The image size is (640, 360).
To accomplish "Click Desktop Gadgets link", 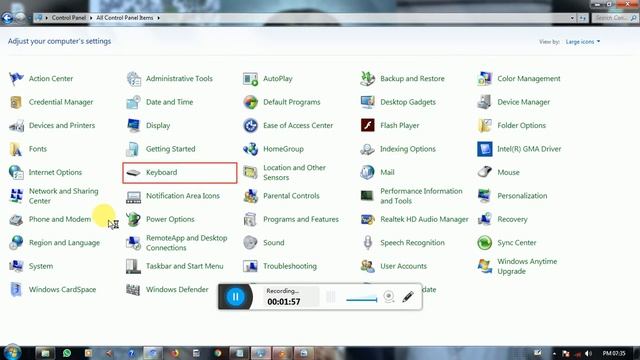I will point(408,102).
